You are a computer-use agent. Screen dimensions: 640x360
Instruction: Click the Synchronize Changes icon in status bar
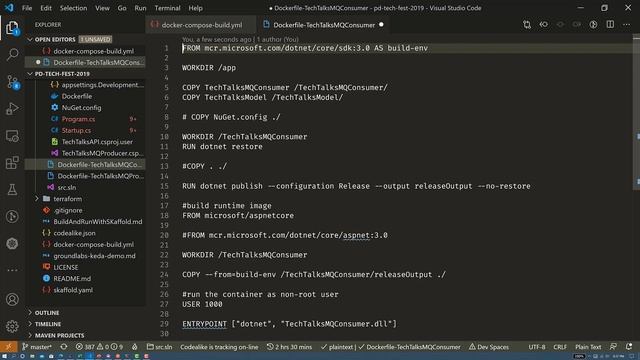(64, 347)
